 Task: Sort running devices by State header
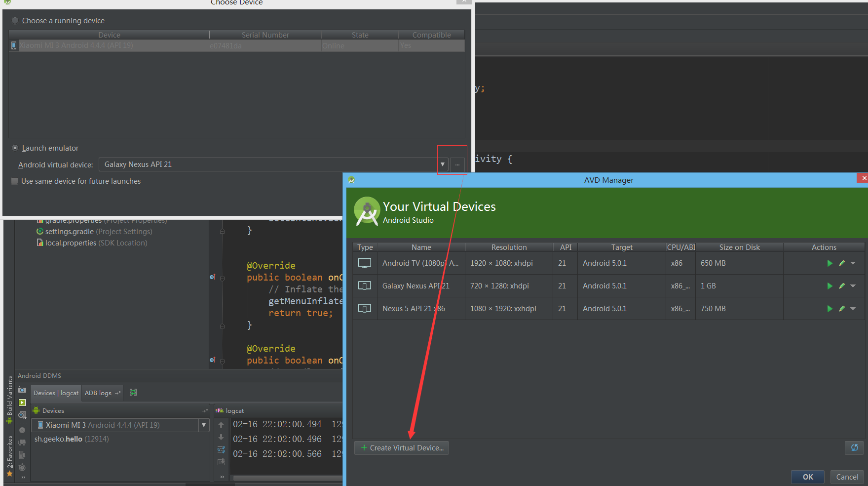tap(360, 35)
